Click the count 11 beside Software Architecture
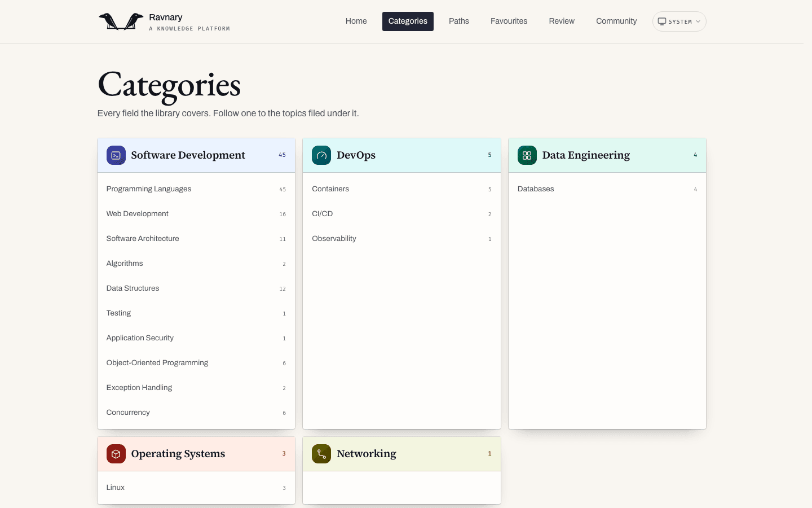The image size is (812, 508). pyautogui.click(x=283, y=239)
